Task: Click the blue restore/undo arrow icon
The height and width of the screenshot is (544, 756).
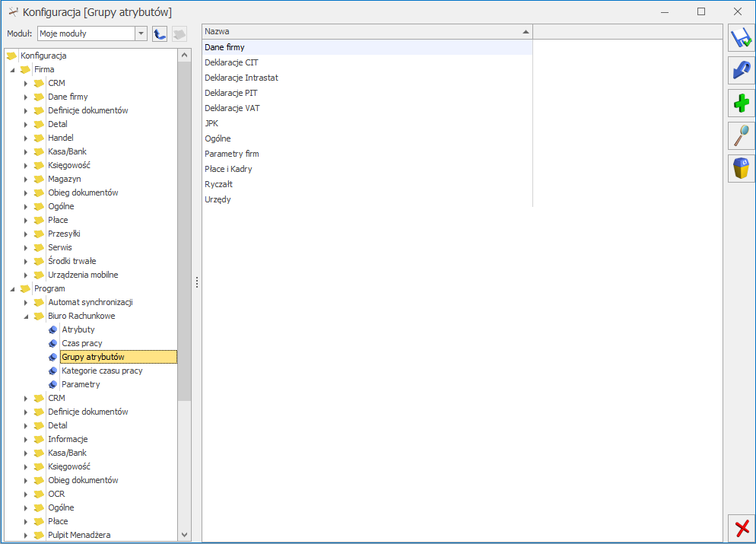Action: point(742,71)
